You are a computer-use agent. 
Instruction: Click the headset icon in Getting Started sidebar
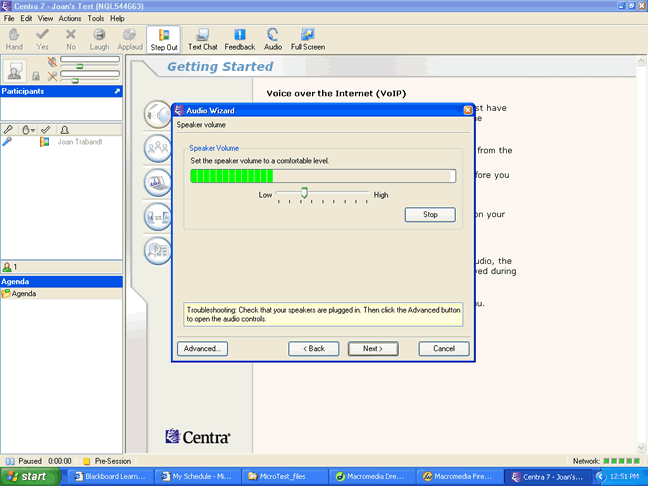click(x=158, y=114)
